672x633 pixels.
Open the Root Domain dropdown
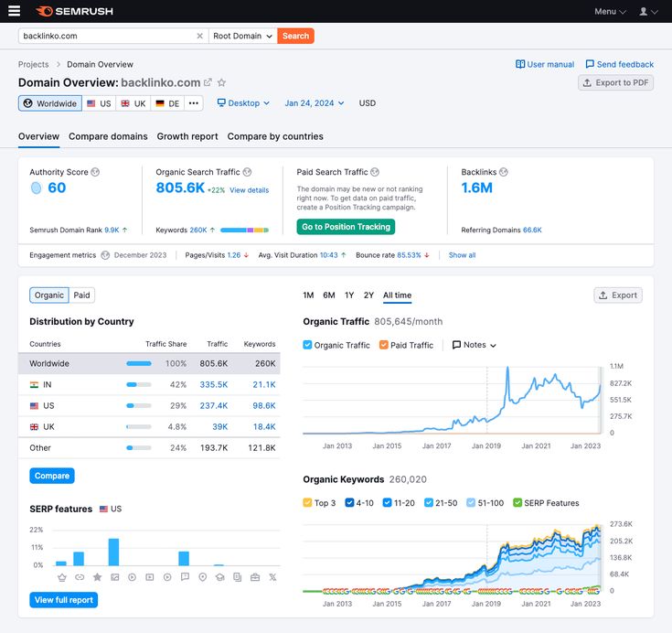(x=242, y=37)
